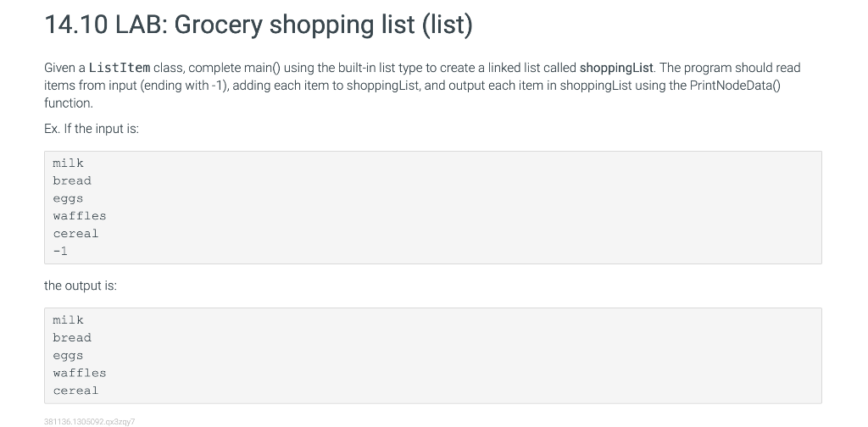Click the PrintNodeData() function mention

(735, 86)
